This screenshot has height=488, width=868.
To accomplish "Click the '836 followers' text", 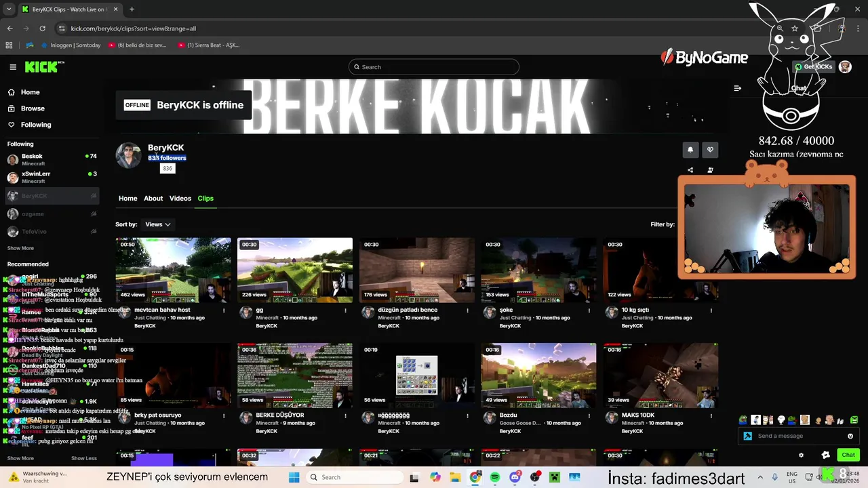I will 167,158.
